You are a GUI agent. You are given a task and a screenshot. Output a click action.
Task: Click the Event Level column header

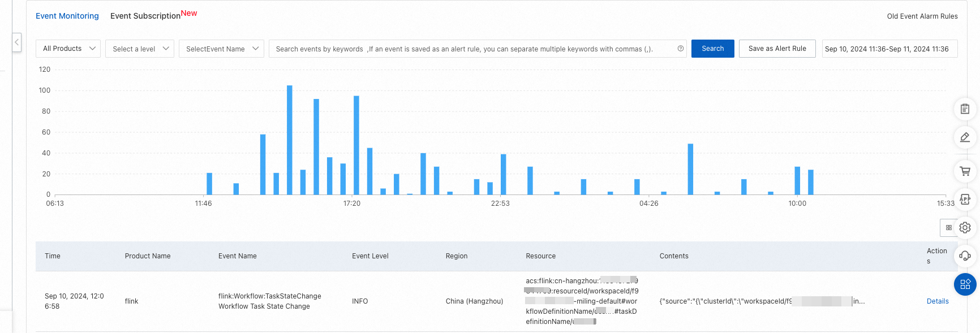pos(370,256)
